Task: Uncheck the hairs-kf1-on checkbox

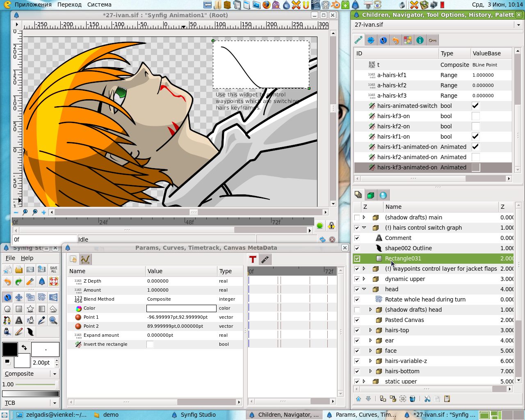Action: (x=475, y=137)
